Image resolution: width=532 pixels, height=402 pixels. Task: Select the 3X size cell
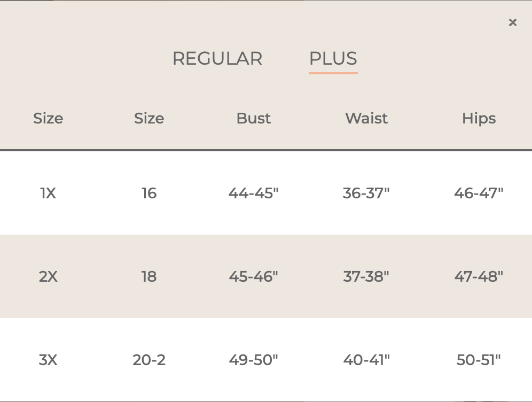point(48,360)
